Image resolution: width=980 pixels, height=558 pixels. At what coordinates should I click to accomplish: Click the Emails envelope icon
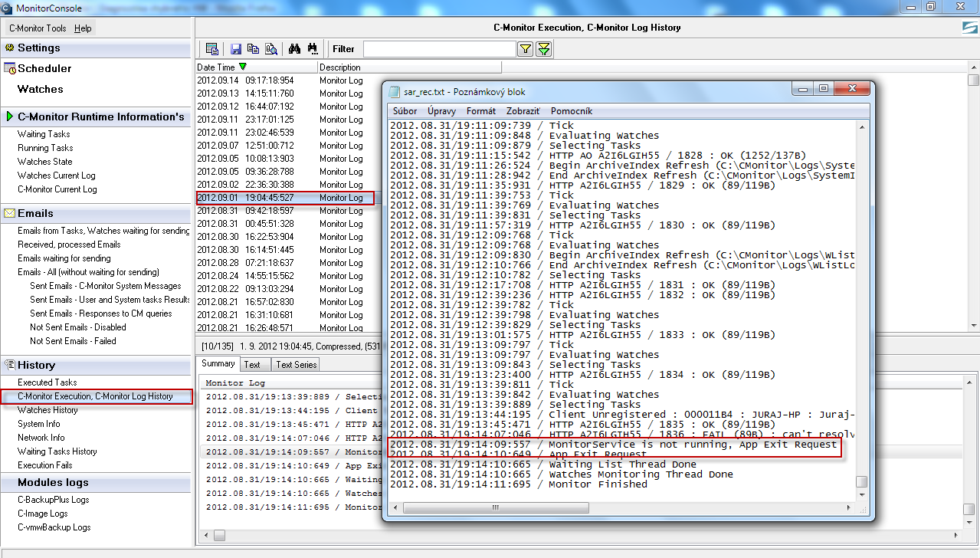11,214
